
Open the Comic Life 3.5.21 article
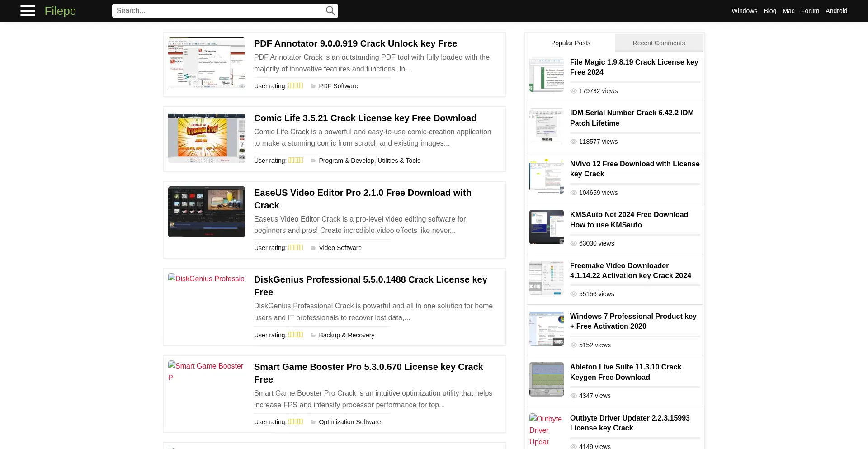365,118
